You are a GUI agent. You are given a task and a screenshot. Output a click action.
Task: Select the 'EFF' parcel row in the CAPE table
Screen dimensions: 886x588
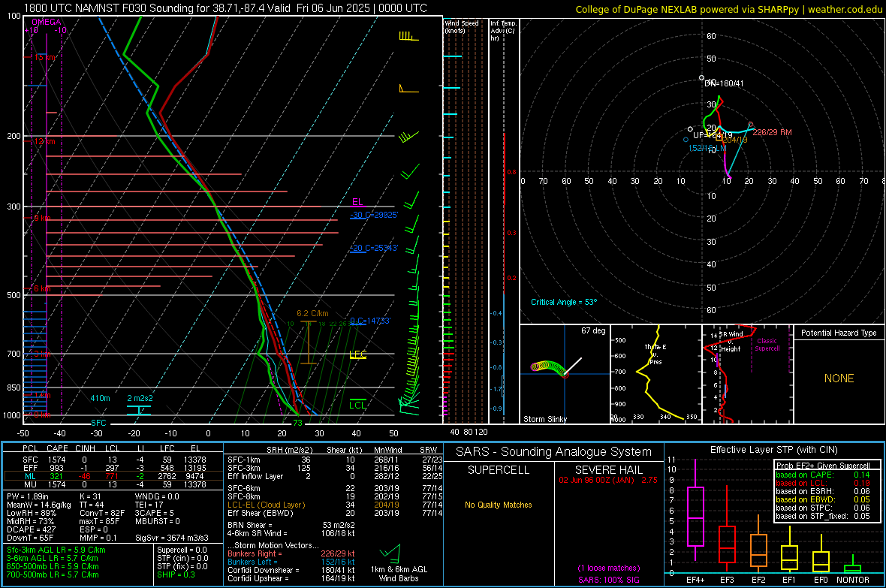coord(113,468)
